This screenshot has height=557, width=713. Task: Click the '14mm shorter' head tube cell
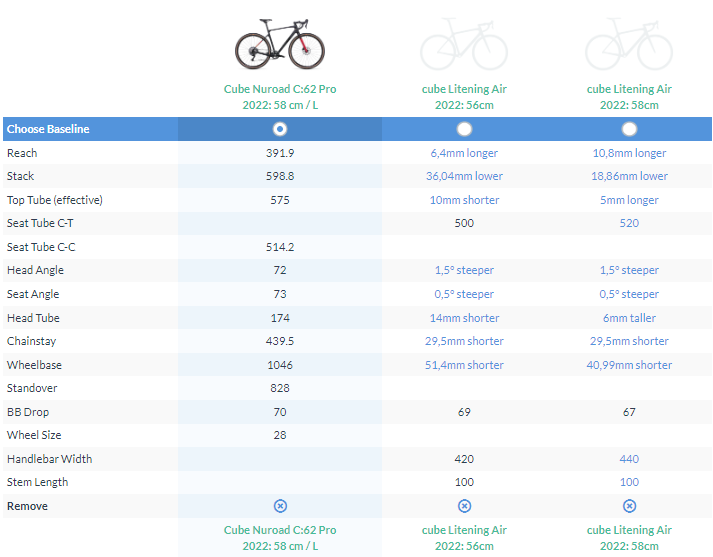(464, 318)
